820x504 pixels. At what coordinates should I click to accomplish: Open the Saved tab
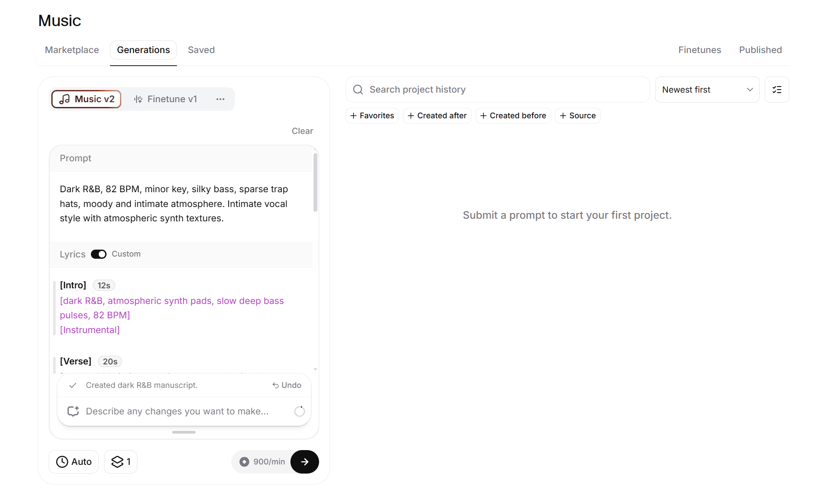[x=201, y=50]
